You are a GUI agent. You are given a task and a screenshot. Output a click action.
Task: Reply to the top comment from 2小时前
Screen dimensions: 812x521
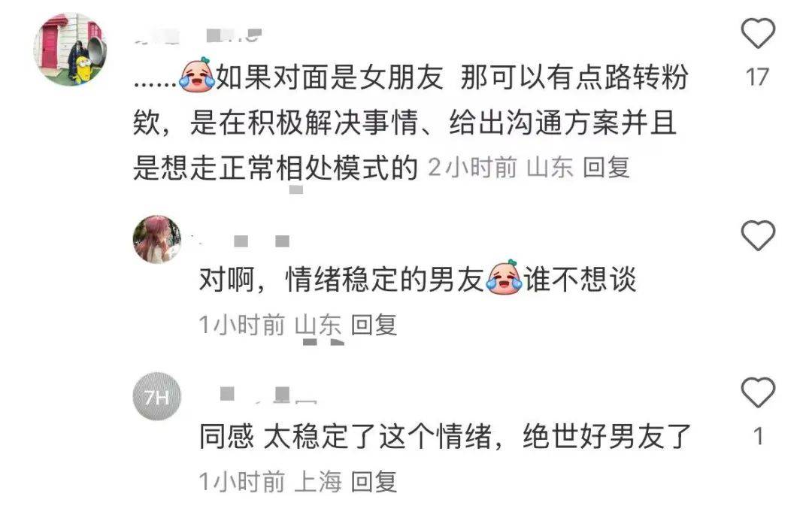click(x=606, y=168)
